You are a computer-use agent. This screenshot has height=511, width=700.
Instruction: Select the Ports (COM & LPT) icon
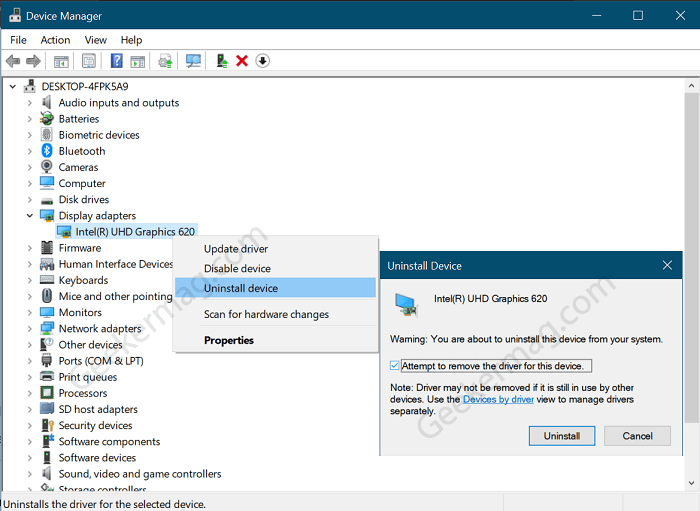[x=46, y=360]
